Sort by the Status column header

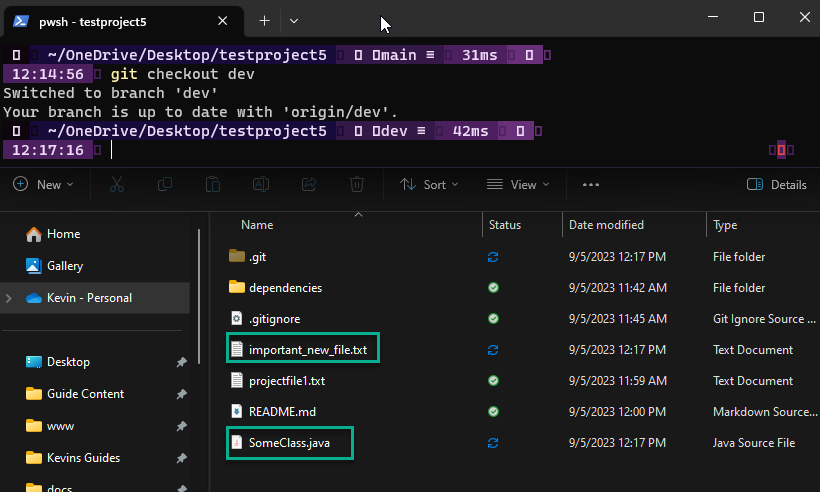pos(505,225)
